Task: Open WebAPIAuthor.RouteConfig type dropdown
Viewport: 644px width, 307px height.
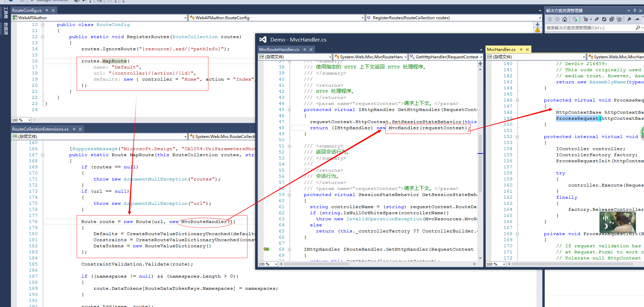Action: tap(362, 18)
